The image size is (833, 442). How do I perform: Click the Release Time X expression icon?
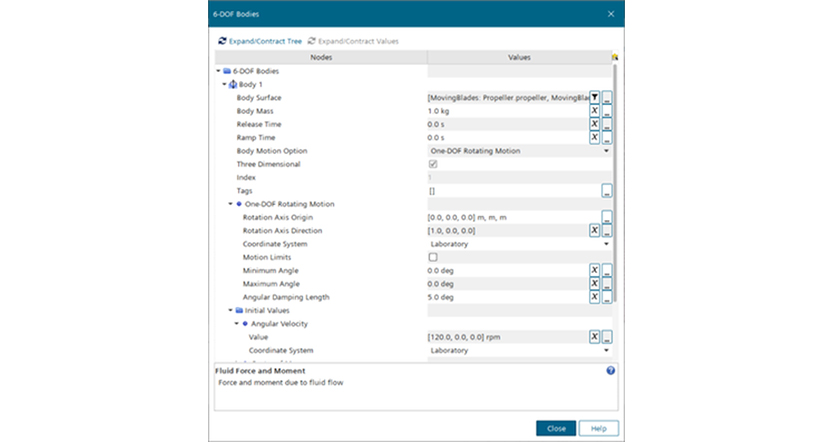(x=594, y=124)
